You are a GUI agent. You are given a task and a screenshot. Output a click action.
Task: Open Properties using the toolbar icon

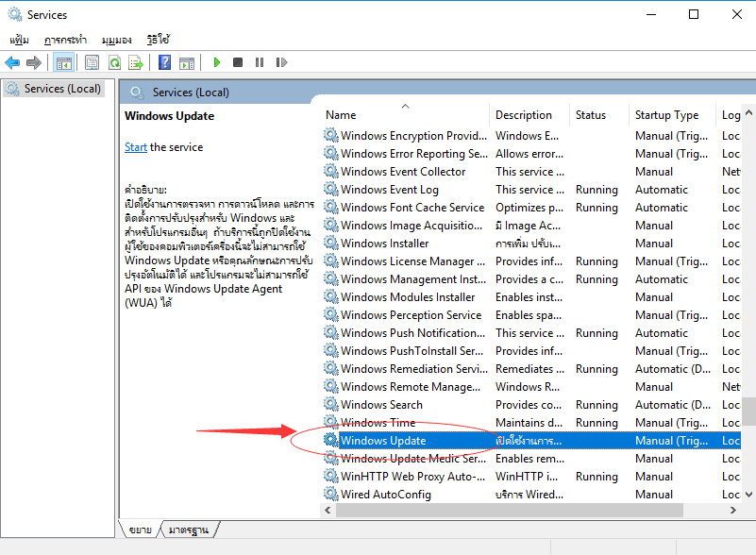(x=90, y=62)
